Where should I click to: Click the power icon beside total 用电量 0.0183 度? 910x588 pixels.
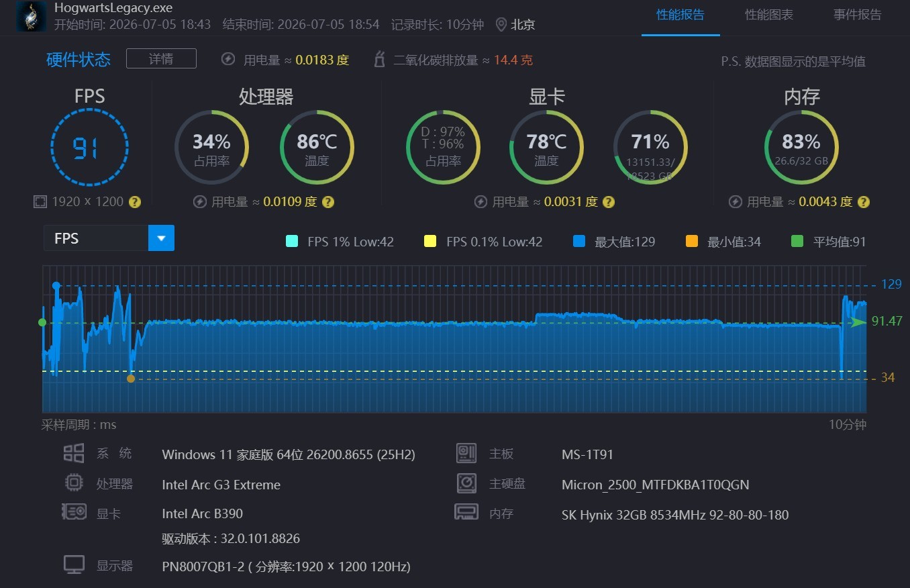(x=228, y=59)
